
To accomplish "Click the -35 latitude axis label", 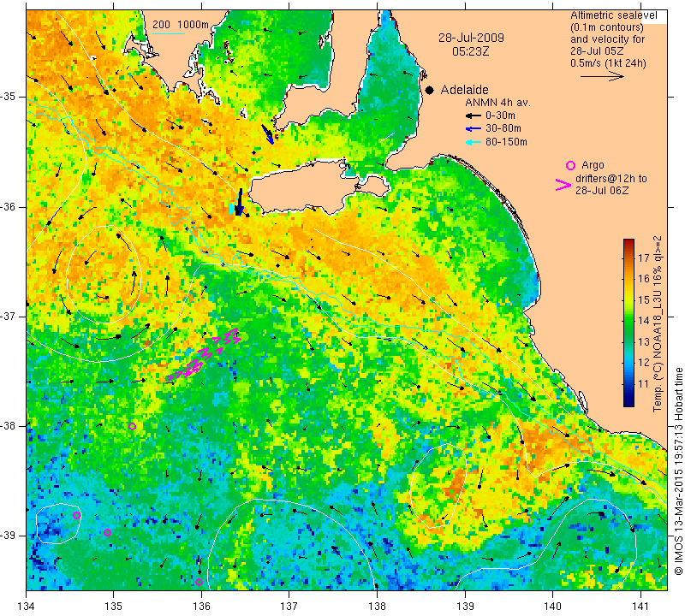I will (9, 97).
